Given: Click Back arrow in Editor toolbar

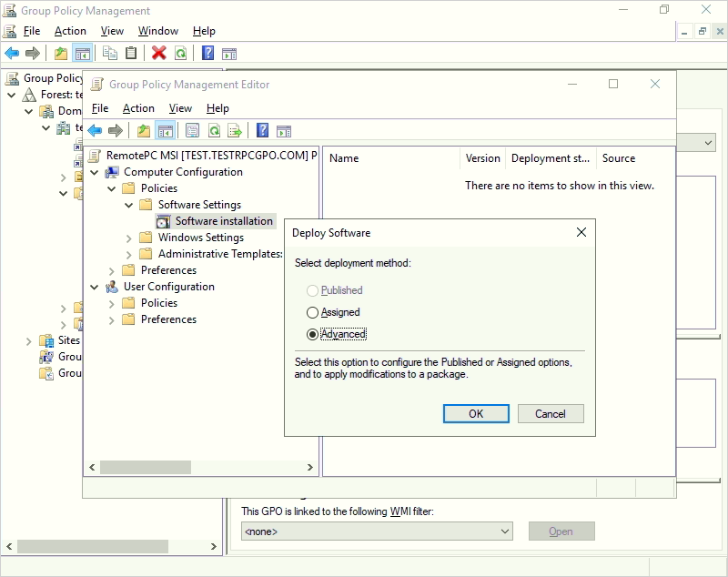Looking at the screenshot, I should [95, 130].
